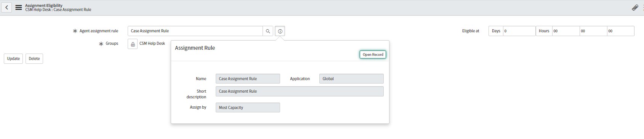
Task: Edit the Agent assignment rule field
Action: (x=195, y=31)
